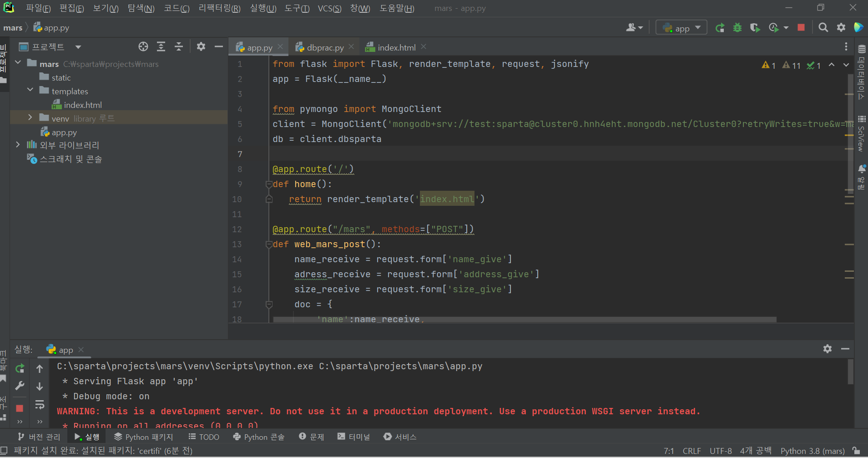The image size is (868, 458).
Task: Collapse all nodes in Project panel
Action: click(x=179, y=46)
